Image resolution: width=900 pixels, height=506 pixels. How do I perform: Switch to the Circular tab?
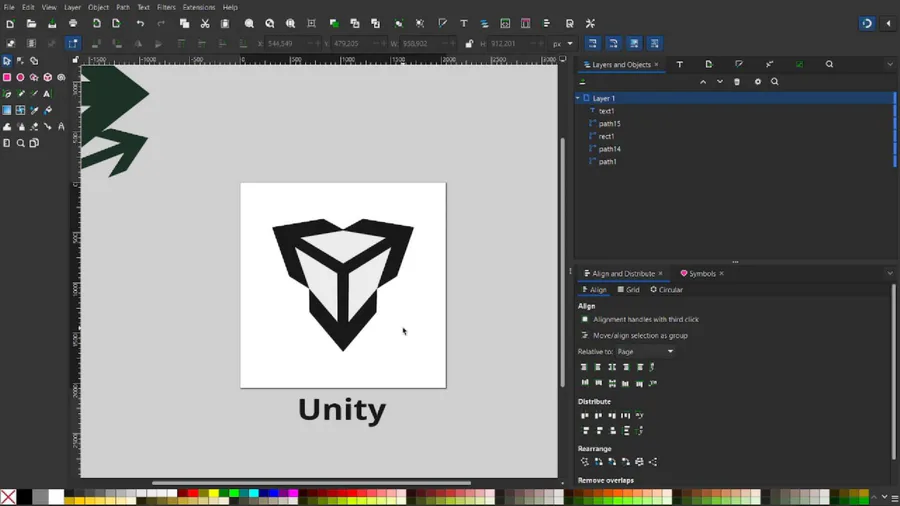666,290
